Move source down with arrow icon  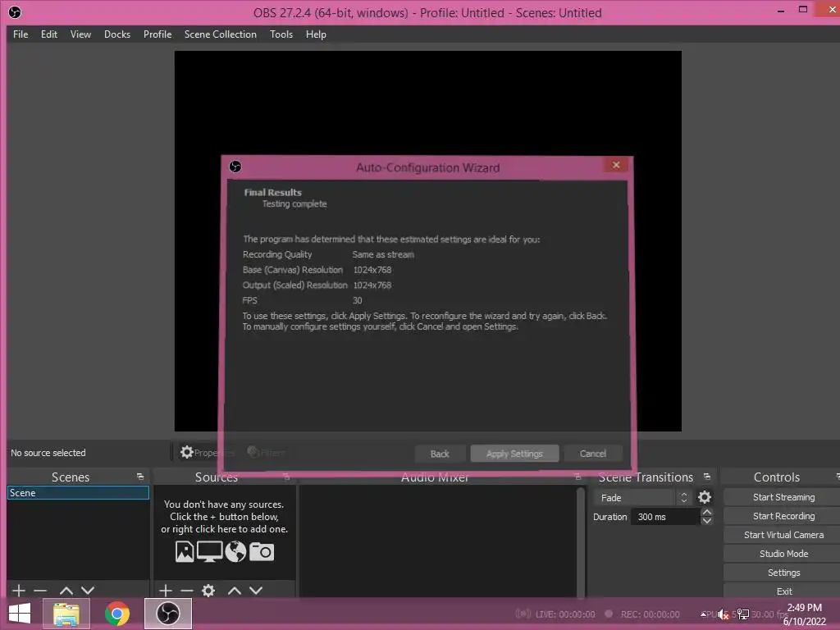point(256,591)
